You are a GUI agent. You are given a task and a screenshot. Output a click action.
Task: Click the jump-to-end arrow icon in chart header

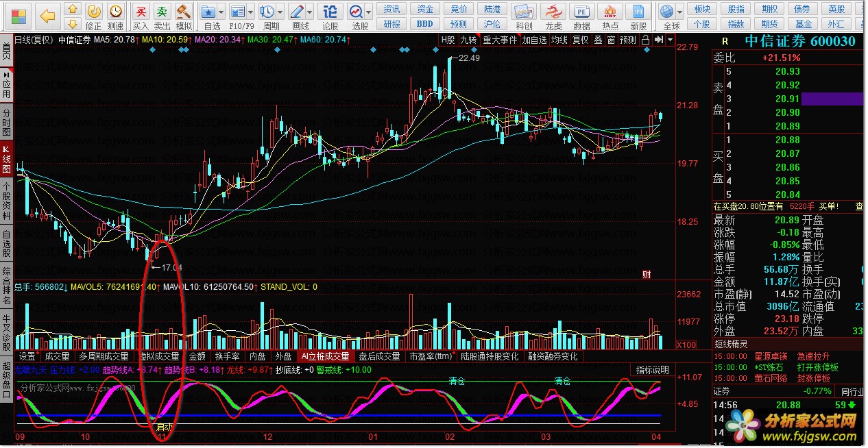tap(658, 40)
